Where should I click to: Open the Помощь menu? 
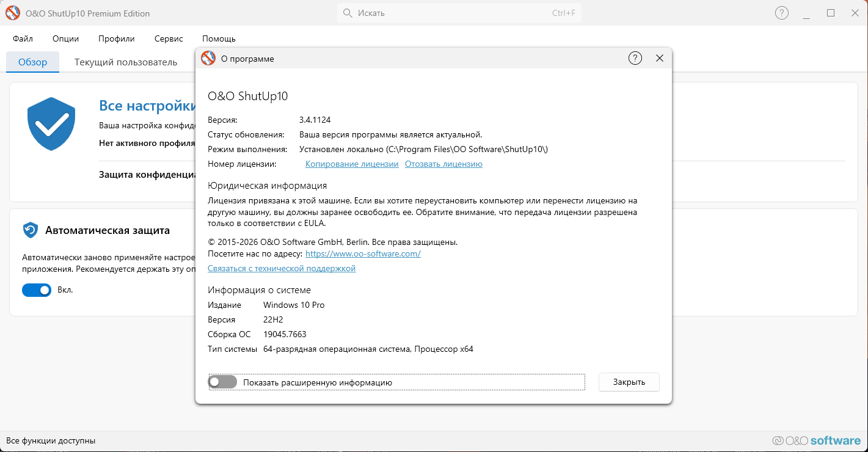pos(219,38)
